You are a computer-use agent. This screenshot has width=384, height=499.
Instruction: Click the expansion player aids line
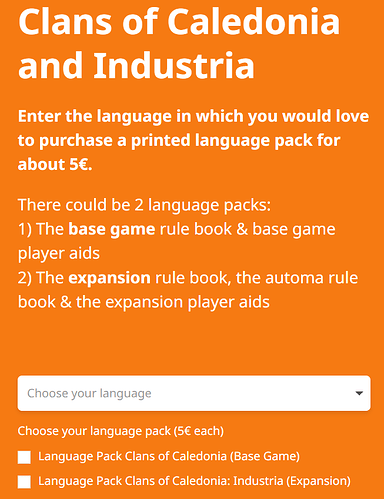[144, 302]
